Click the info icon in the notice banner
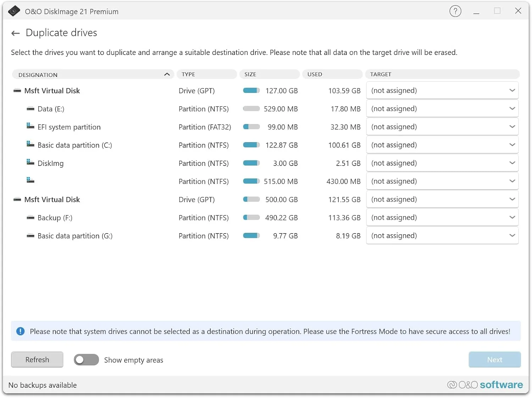This screenshot has height=398, width=532. [x=21, y=331]
